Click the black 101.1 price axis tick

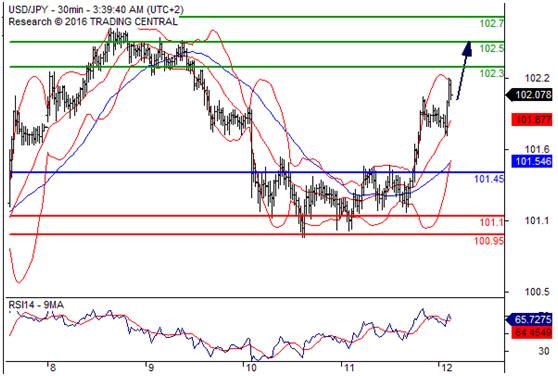pos(537,221)
